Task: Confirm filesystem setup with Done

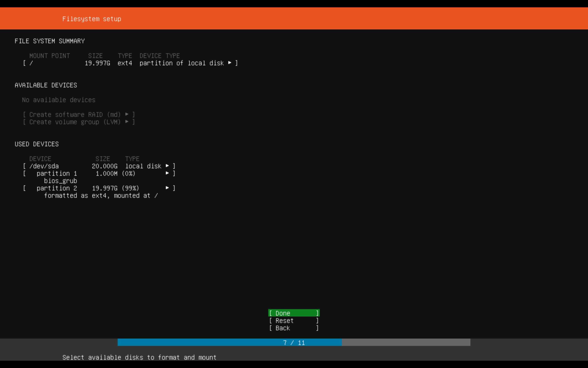Action: [x=294, y=313]
